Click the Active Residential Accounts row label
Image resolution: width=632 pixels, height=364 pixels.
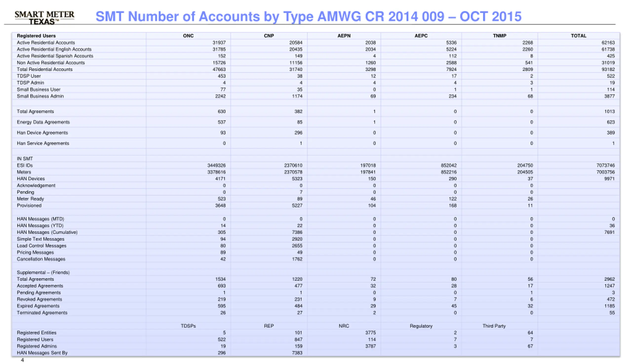46,42
